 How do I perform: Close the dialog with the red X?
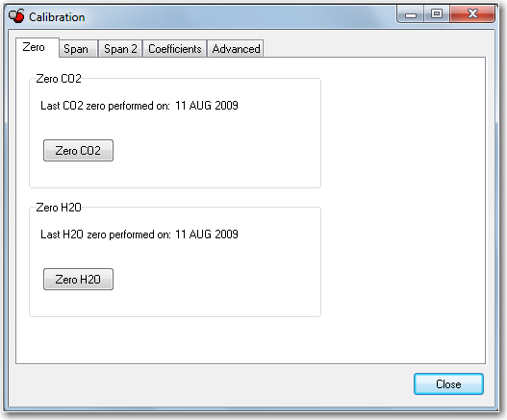pos(472,13)
